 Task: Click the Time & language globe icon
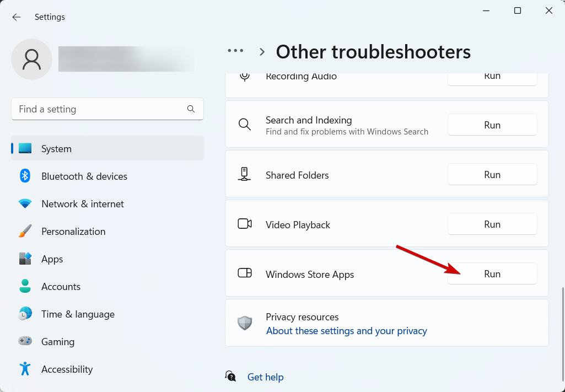pyautogui.click(x=25, y=314)
